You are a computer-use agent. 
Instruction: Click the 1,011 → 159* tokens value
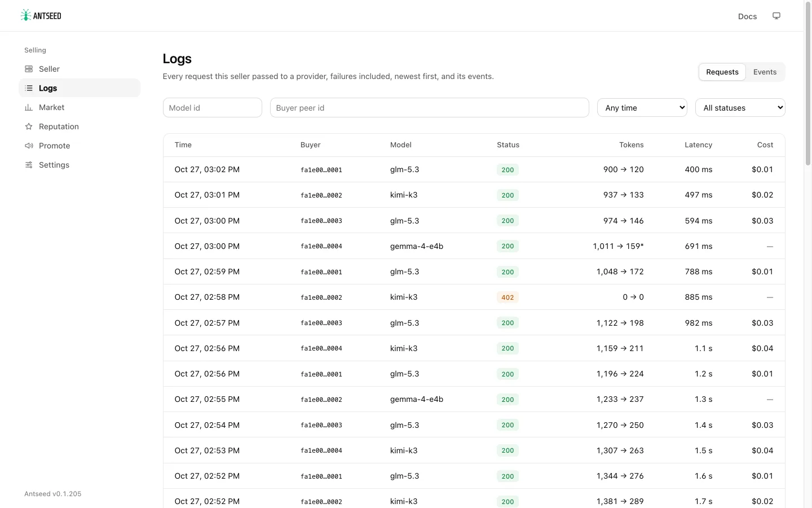tap(618, 246)
